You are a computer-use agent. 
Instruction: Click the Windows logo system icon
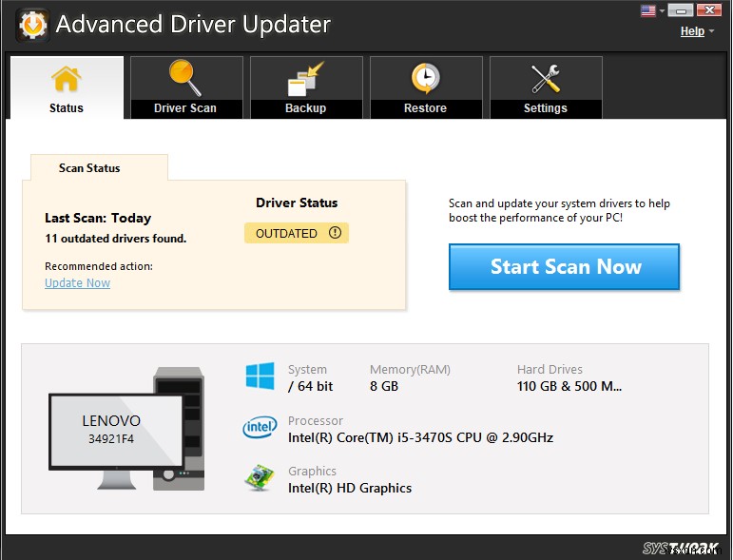(x=260, y=376)
